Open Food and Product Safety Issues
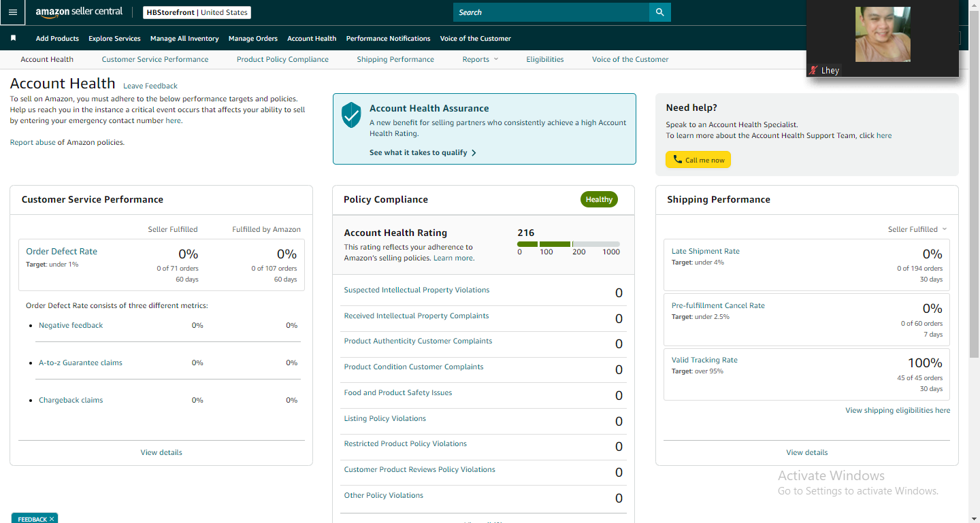Screen dimensions: 980x523 [398, 392]
